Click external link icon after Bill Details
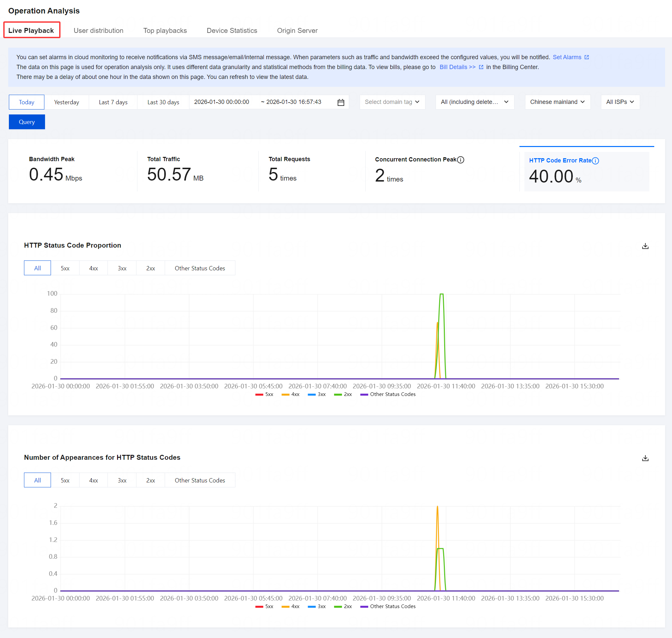This screenshot has width=672, height=638. coord(481,67)
